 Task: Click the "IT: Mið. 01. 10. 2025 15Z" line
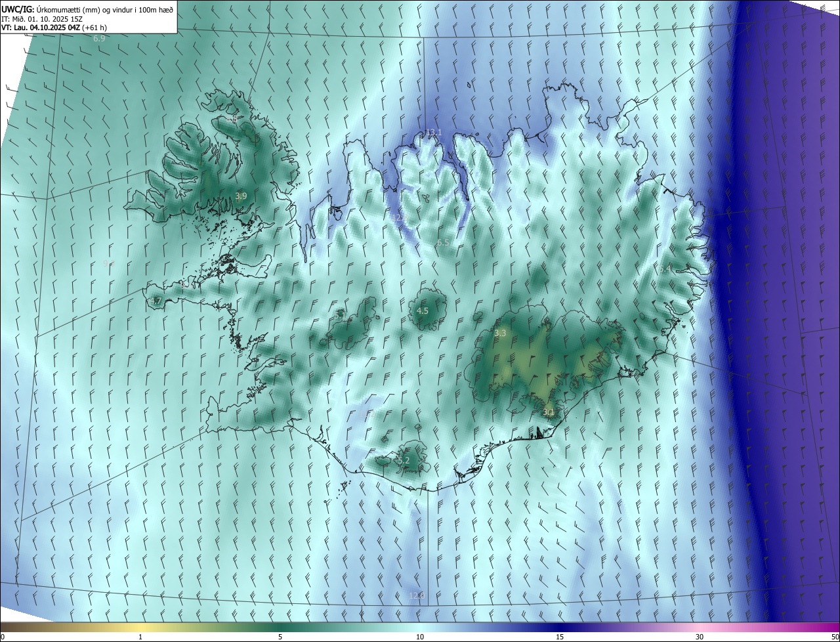(x=42, y=18)
